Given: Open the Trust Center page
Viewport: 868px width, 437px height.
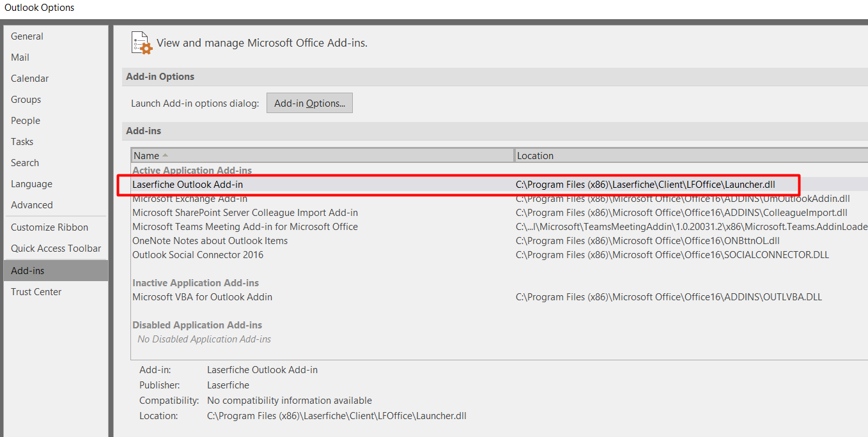Looking at the screenshot, I should click(56, 292).
